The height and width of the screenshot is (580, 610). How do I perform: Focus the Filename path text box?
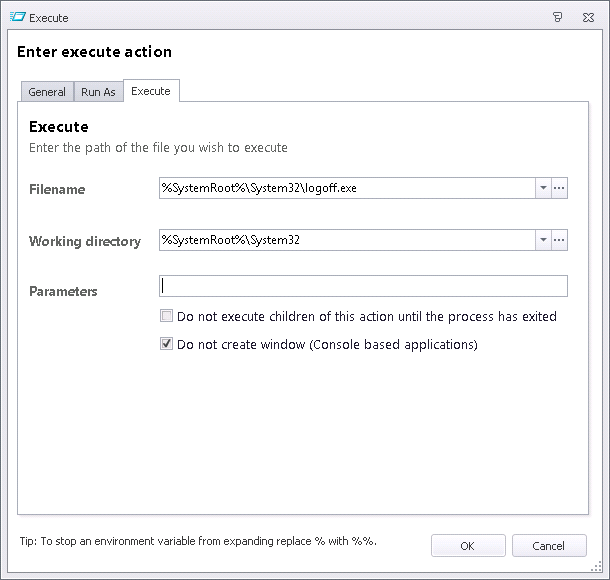[347, 188]
